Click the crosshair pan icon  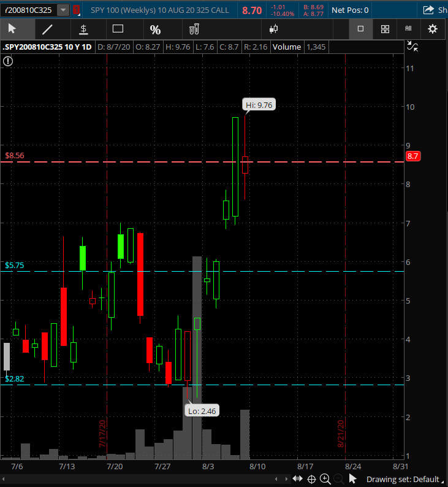point(311,479)
